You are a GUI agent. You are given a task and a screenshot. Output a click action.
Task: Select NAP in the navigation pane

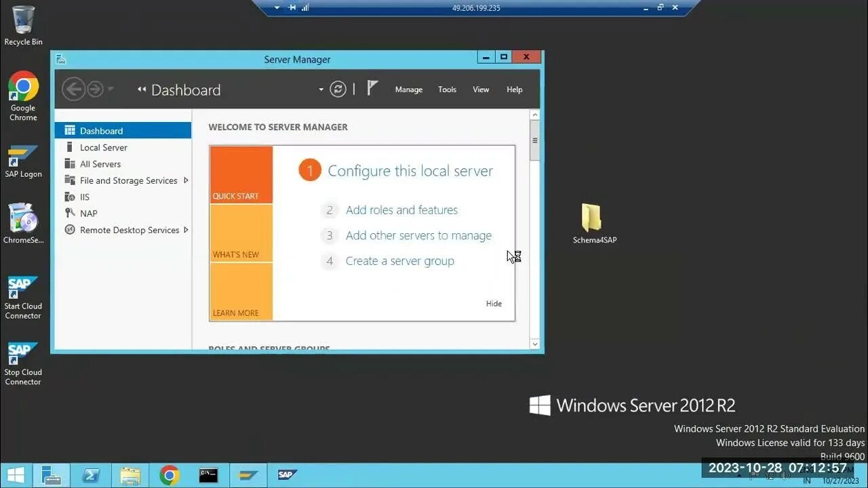pos(123,213)
